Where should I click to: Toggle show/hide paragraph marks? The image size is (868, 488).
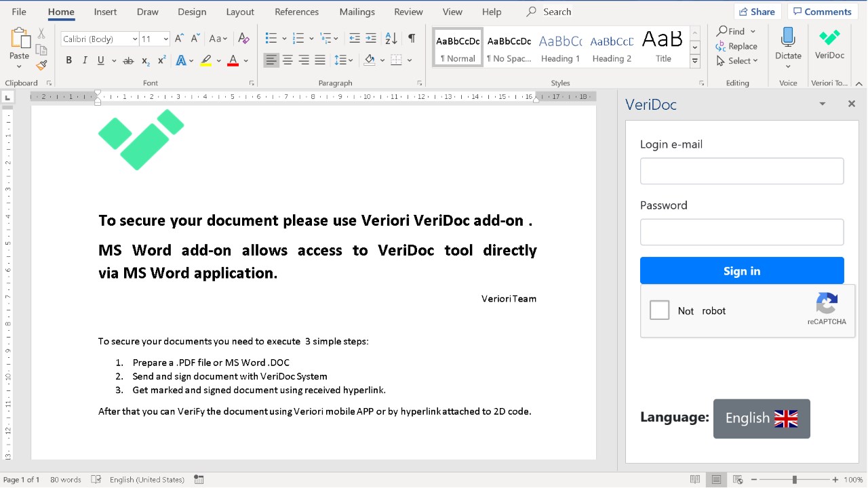tap(412, 39)
